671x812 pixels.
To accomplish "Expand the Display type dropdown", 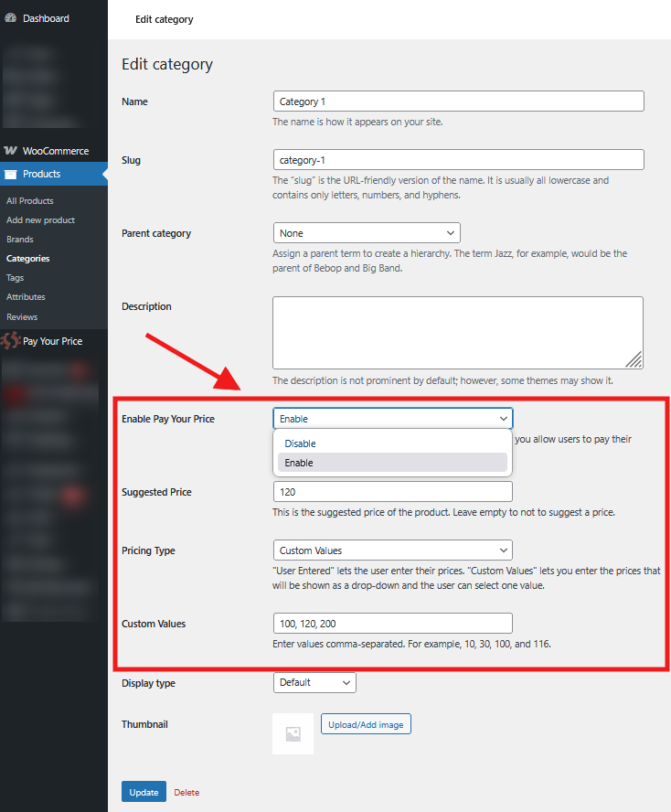I will tap(314, 682).
